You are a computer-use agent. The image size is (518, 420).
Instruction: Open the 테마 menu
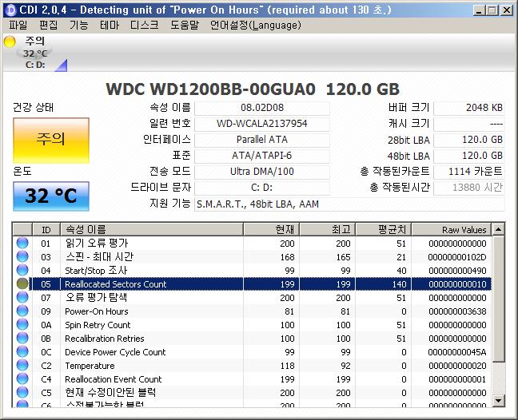pyautogui.click(x=109, y=25)
